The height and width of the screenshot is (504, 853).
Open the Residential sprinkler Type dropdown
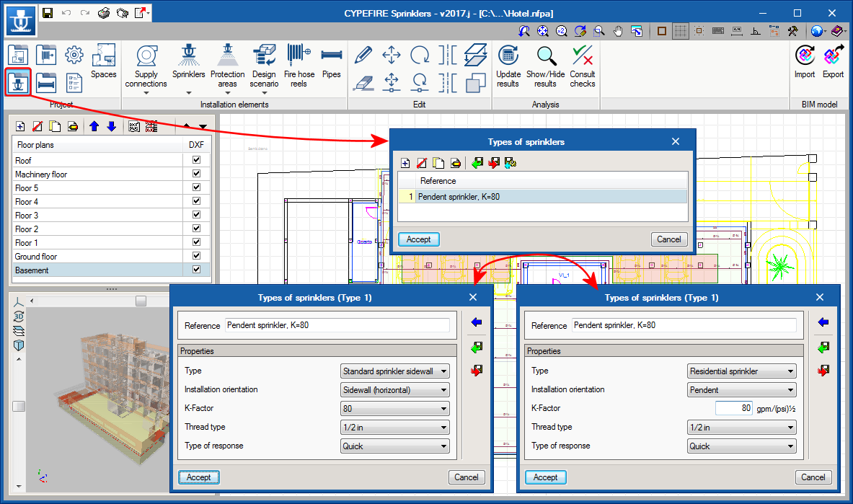click(x=742, y=371)
